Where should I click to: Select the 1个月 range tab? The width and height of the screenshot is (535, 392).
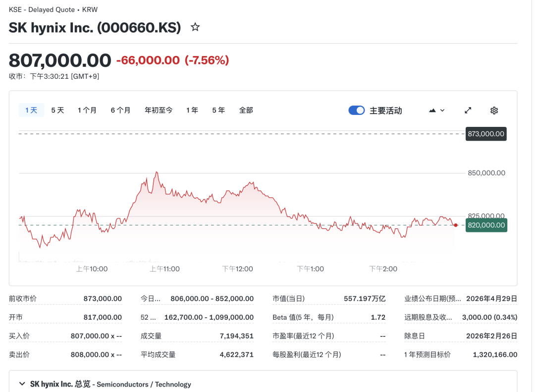point(87,110)
